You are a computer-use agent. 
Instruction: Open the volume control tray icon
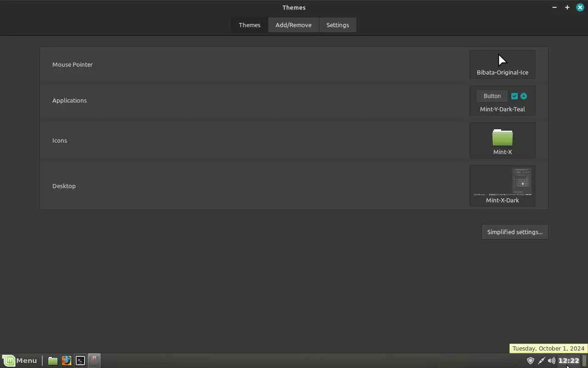[x=551, y=361]
